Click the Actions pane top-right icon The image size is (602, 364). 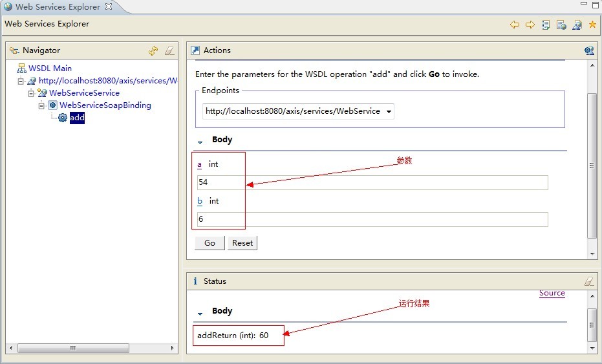[588, 50]
